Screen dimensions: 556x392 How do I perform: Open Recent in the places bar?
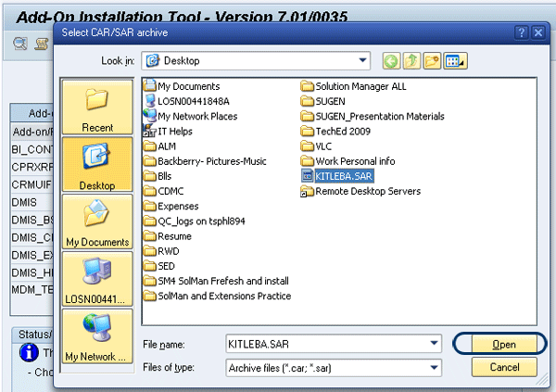[96, 107]
